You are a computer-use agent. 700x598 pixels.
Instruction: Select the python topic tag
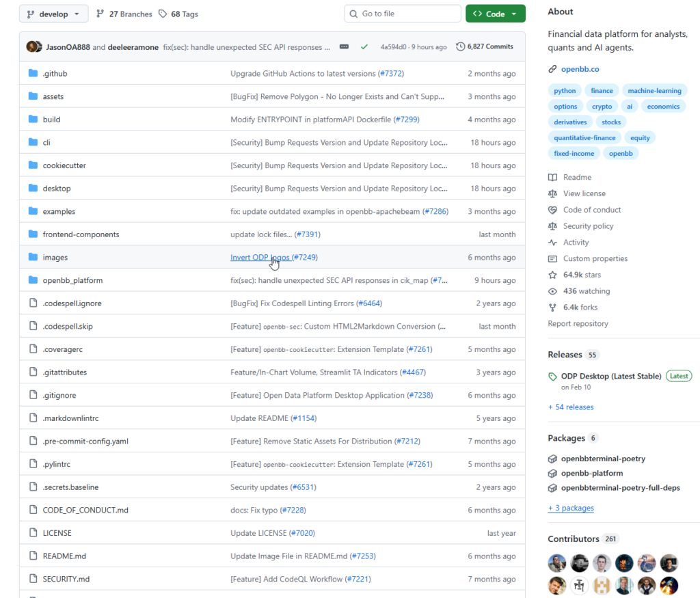565,91
